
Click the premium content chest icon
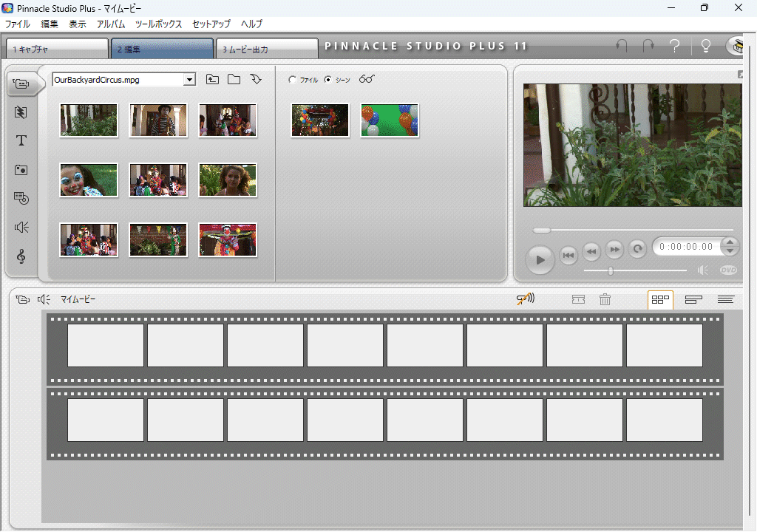point(738,47)
